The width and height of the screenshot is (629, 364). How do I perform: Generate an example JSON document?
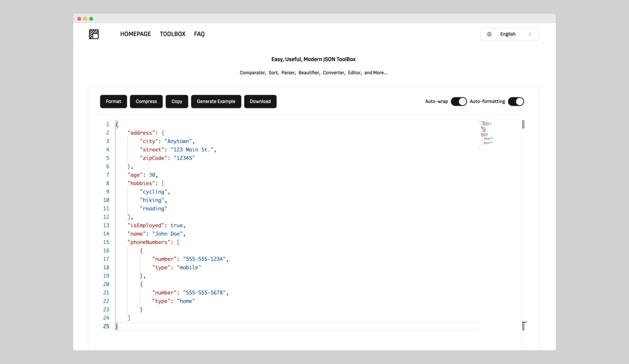[216, 101]
